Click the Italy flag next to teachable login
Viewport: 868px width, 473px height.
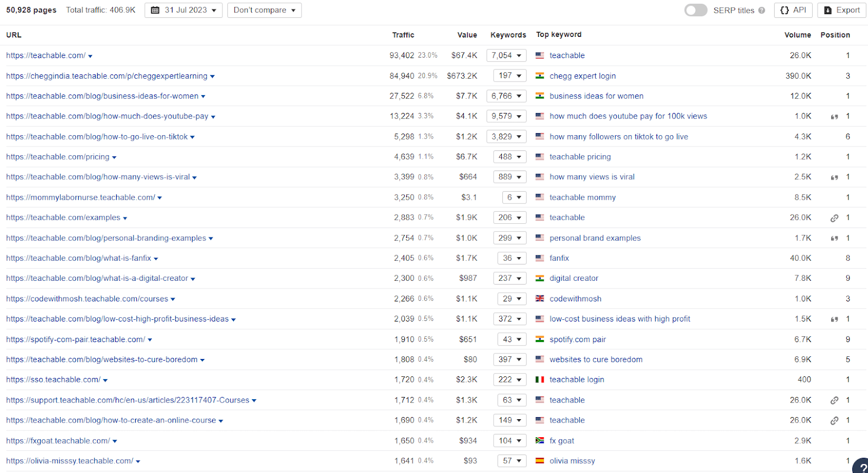point(540,380)
